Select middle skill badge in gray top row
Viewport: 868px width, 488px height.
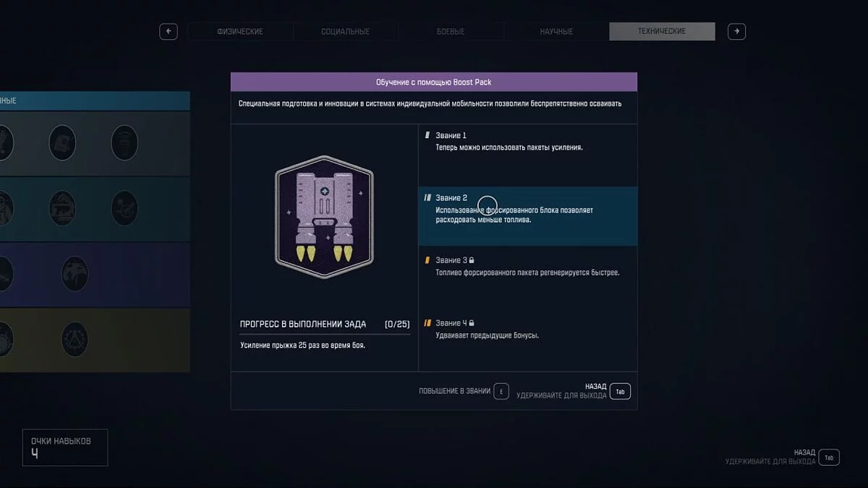tap(62, 143)
